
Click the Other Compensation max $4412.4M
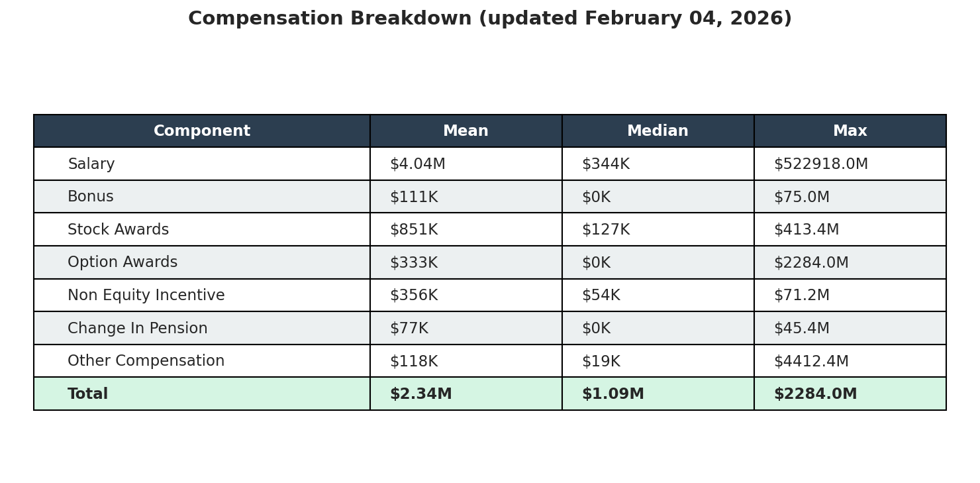[x=811, y=361]
